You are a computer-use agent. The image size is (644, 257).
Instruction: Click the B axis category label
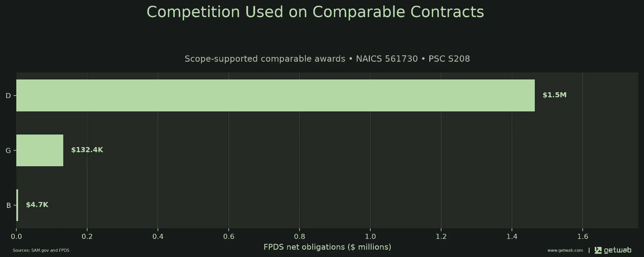[9, 205]
